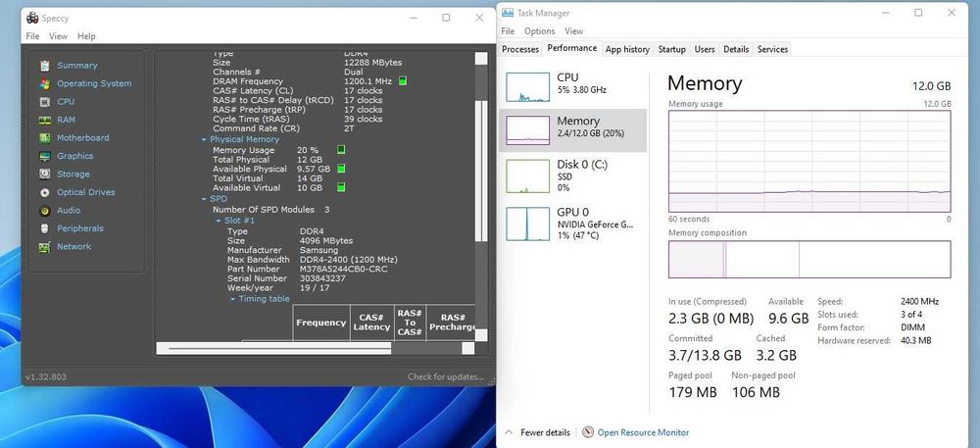Click the Audio speaker icon in Speccy
This screenshot has height=448, width=980.
[x=44, y=211]
